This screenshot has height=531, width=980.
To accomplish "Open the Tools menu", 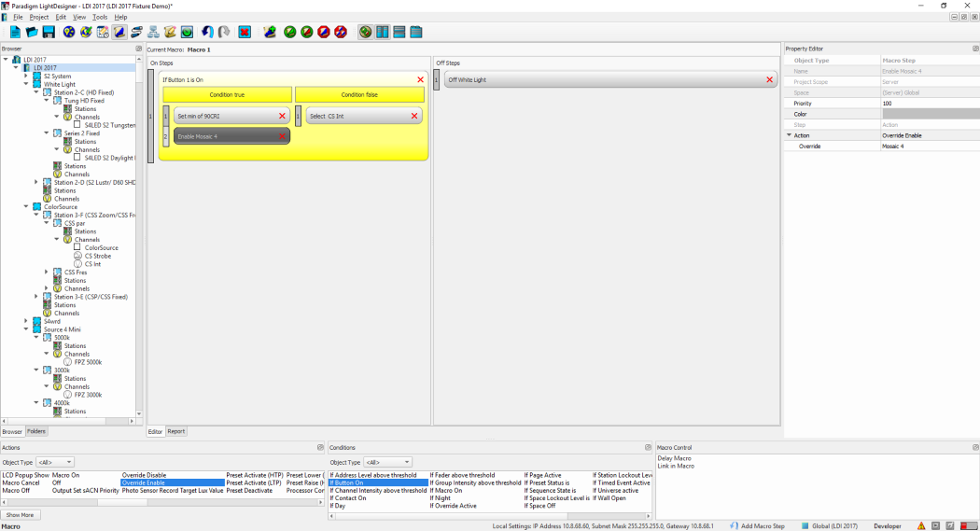I will [99, 17].
